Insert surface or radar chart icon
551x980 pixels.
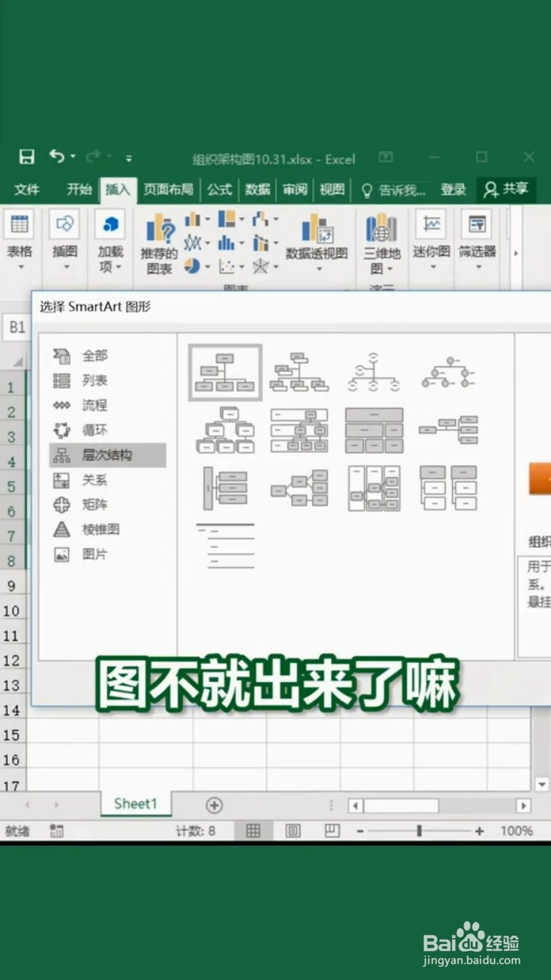click(265, 266)
